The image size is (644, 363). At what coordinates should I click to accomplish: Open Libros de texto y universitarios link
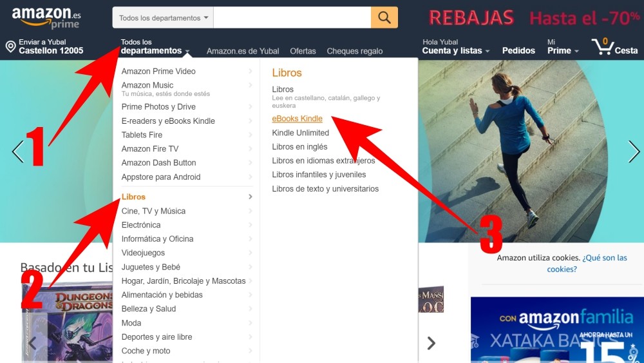click(x=325, y=189)
